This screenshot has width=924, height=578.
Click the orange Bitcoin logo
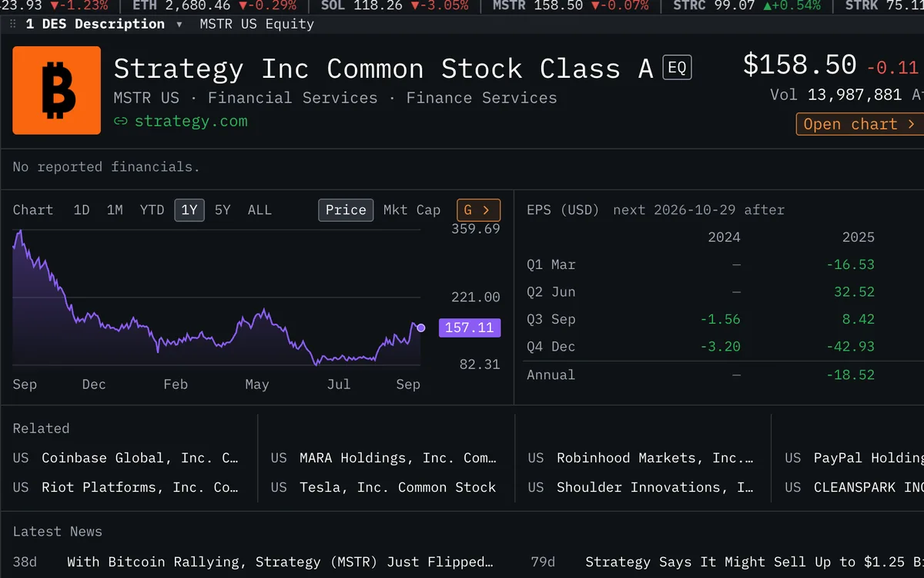coord(57,91)
